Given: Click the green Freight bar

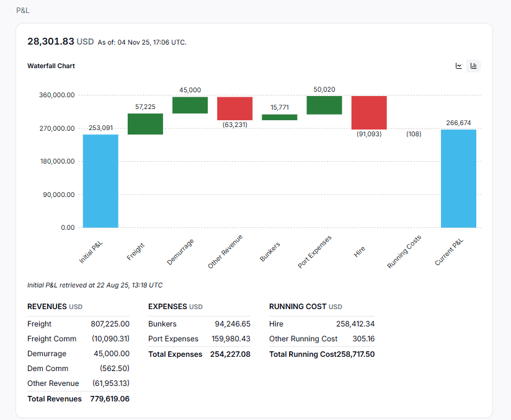Looking at the screenshot, I should tap(145, 124).
